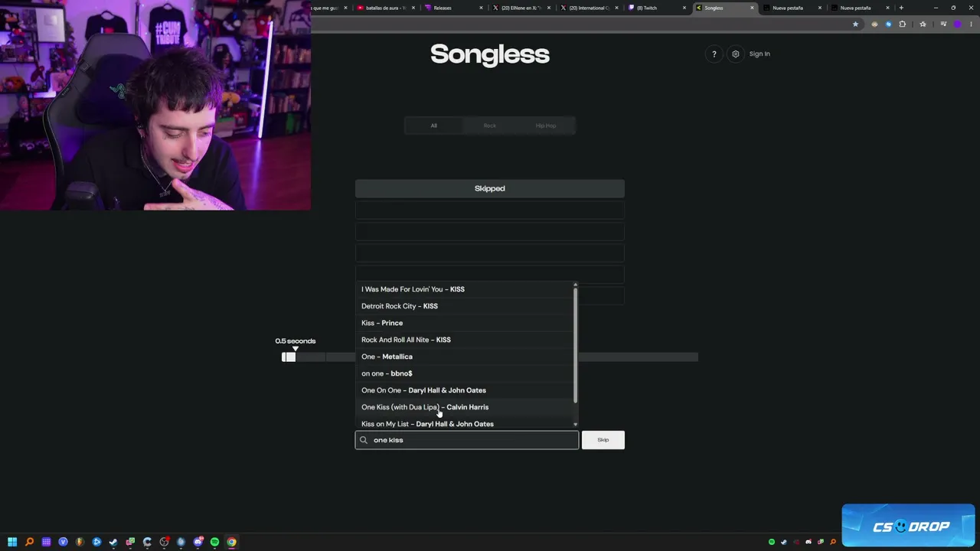Choose suggestion Rock And Roll All Nite – KISS
Viewport: 980px width, 551px height.
466,340
